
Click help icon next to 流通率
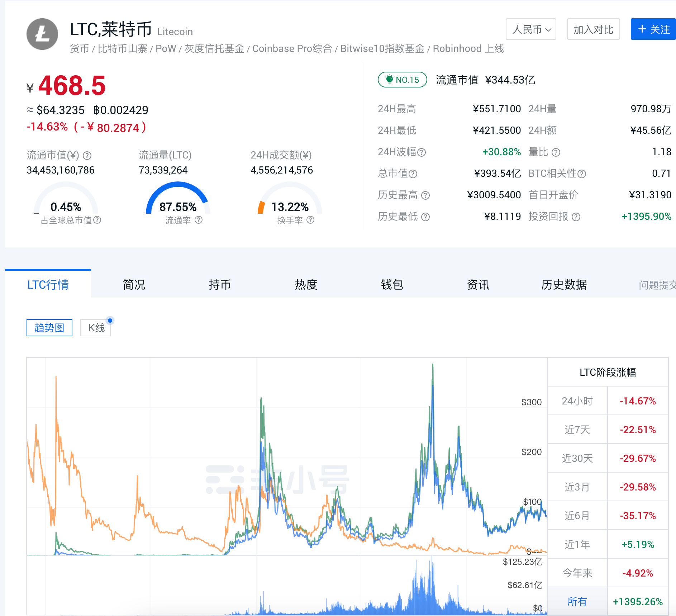coord(199,220)
